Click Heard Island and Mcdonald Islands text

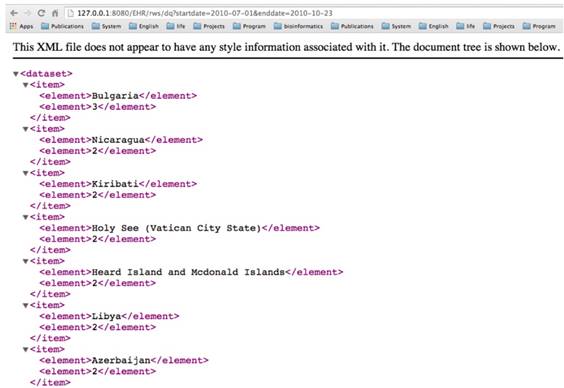[188, 272]
